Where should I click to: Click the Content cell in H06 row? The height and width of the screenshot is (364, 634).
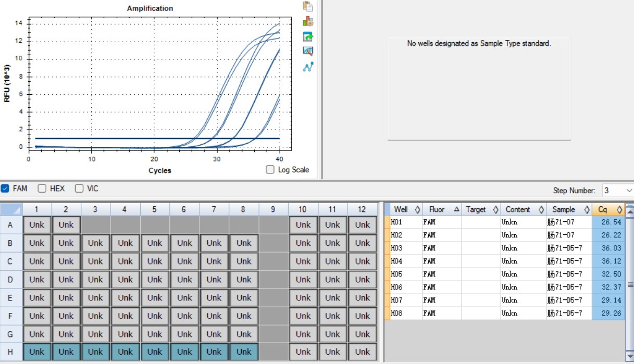pos(524,287)
